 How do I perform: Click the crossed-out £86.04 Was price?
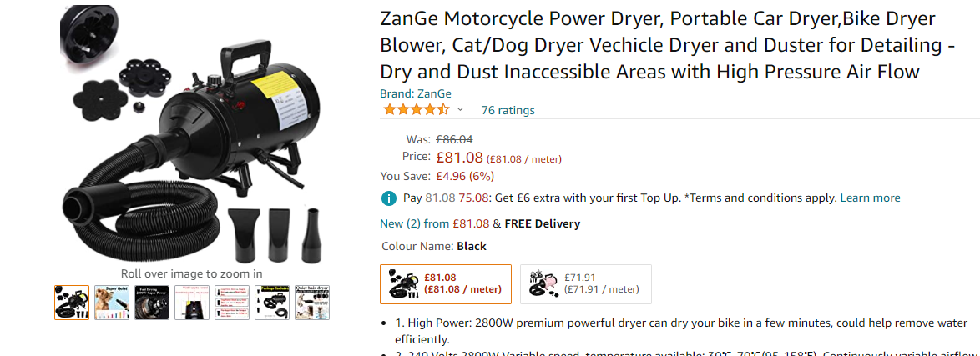point(454,139)
